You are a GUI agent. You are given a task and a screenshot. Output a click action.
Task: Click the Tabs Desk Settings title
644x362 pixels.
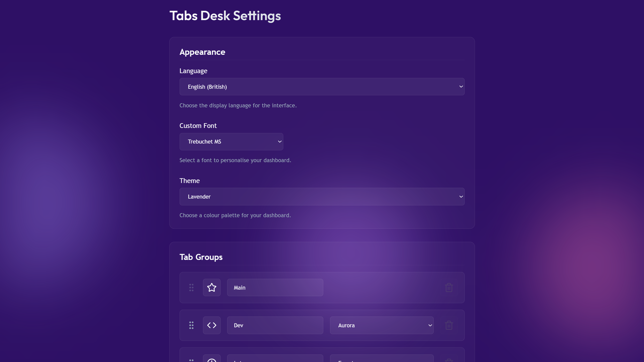click(x=225, y=16)
